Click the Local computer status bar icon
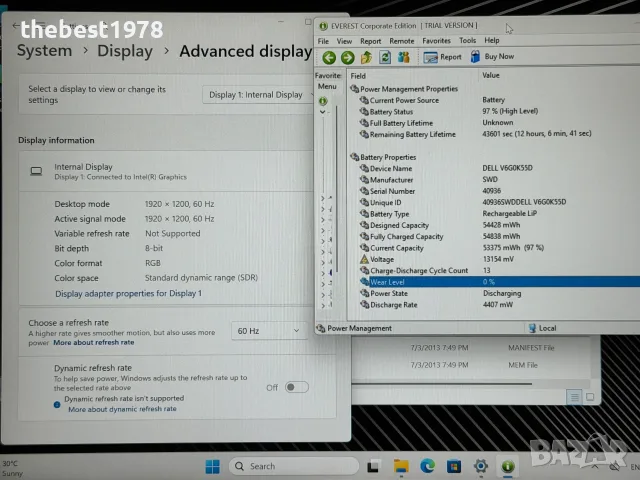Viewport: 640px width, 480px height. pos(532,328)
